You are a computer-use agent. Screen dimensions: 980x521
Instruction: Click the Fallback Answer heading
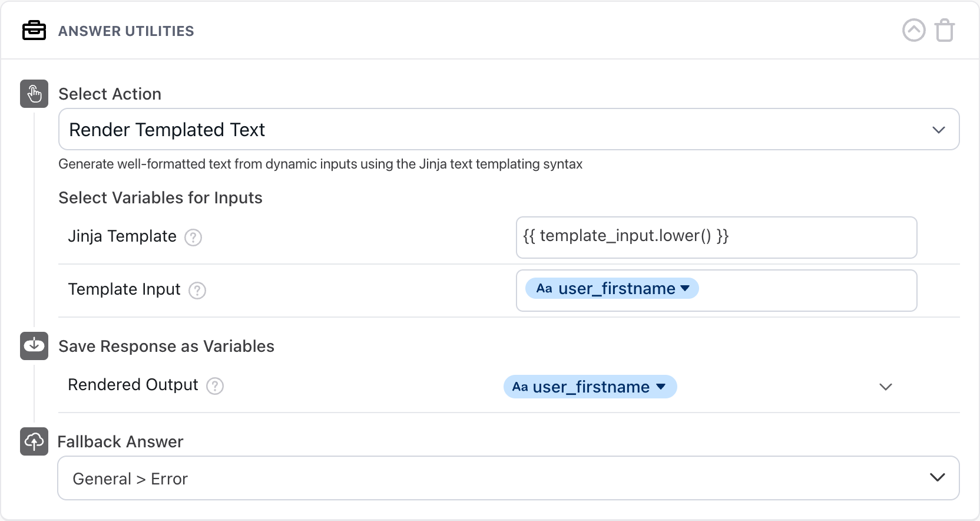tap(120, 442)
